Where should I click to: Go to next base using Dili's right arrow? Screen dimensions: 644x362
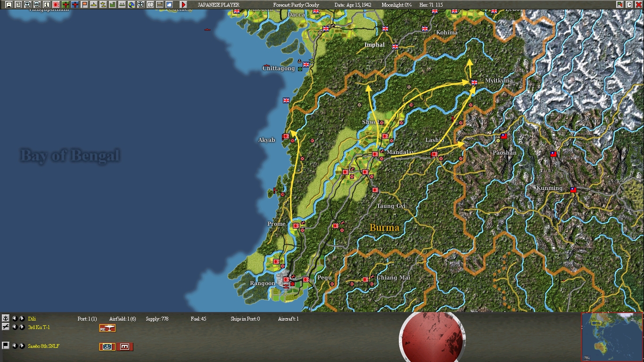(22, 319)
